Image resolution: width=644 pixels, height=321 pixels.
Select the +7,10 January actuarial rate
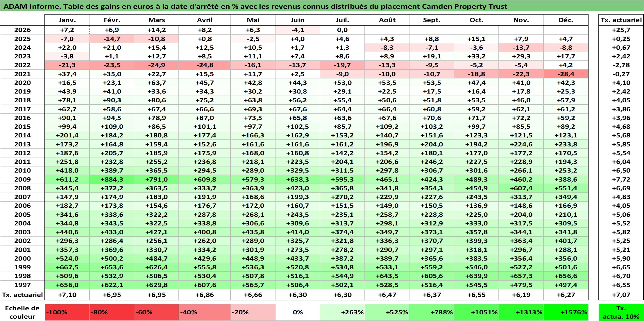pyautogui.click(x=67, y=295)
